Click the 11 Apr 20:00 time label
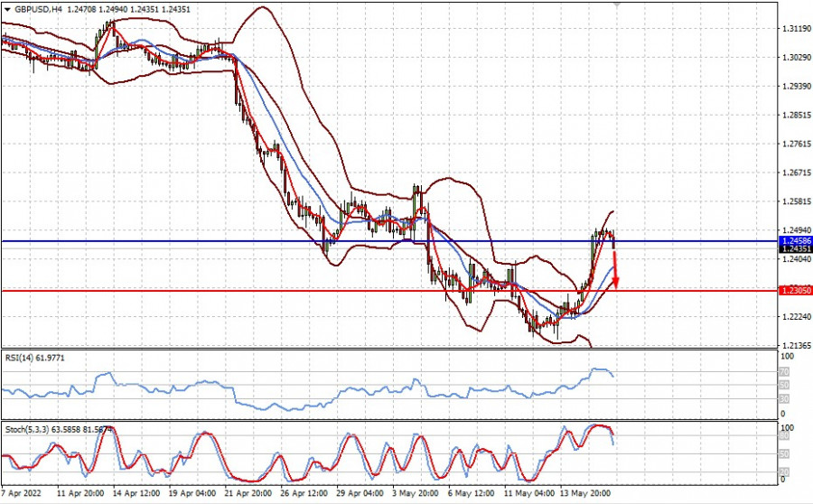The width and height of the screenshot is (813, 504). (79, 493)
